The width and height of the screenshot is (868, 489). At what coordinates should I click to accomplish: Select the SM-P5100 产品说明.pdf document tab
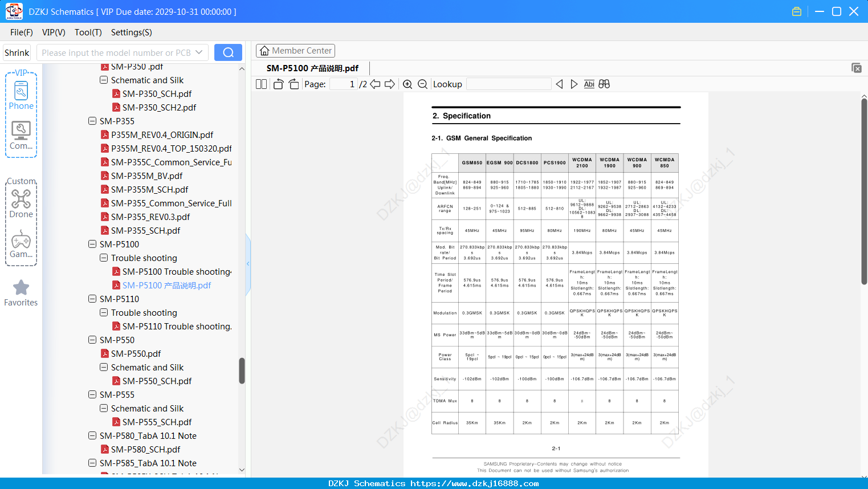[312, 68]
